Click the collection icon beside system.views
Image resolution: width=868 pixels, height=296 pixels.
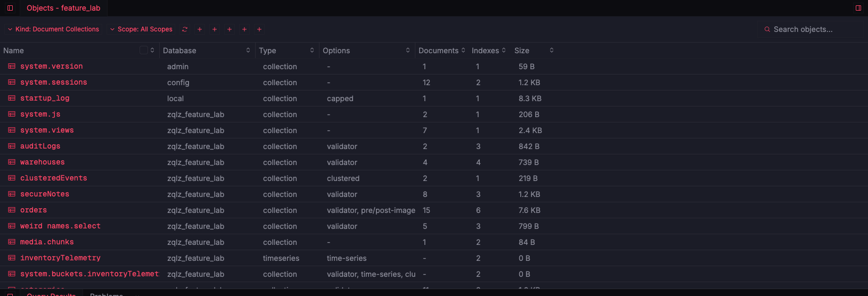coord(12,130)
